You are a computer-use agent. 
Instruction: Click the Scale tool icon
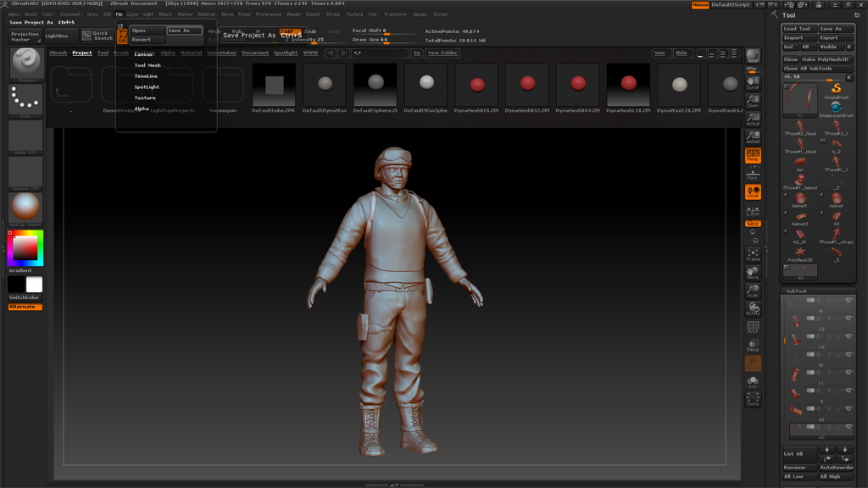pos(753,291)
